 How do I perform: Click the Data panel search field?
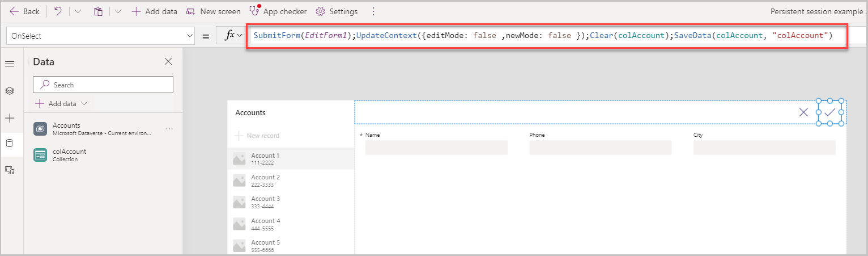(103, 85)
